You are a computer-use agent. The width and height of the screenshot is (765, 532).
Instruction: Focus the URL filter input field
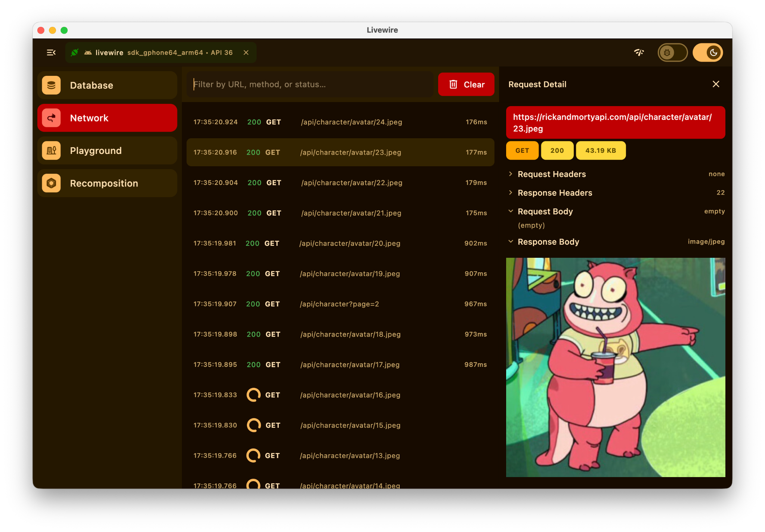coord(310,84)
